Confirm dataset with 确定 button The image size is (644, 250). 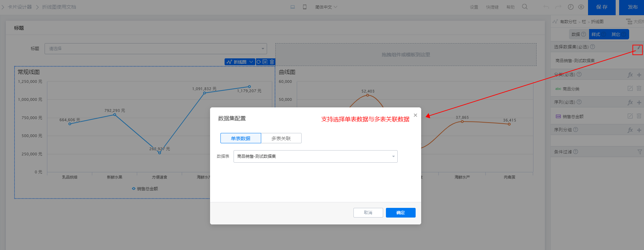click(400, 213)
